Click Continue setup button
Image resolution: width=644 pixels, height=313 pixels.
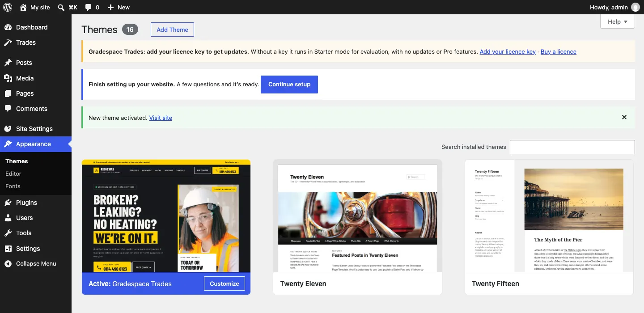pos(289,84)
